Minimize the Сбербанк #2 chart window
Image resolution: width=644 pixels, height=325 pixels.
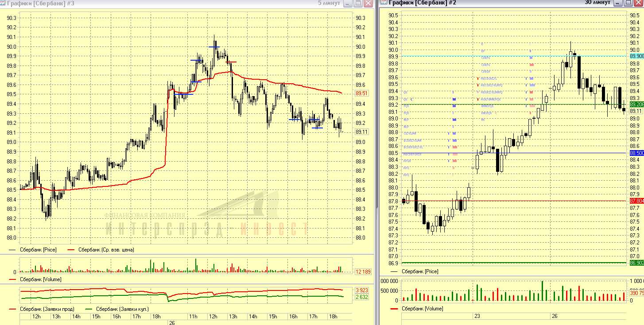point(618,3)
